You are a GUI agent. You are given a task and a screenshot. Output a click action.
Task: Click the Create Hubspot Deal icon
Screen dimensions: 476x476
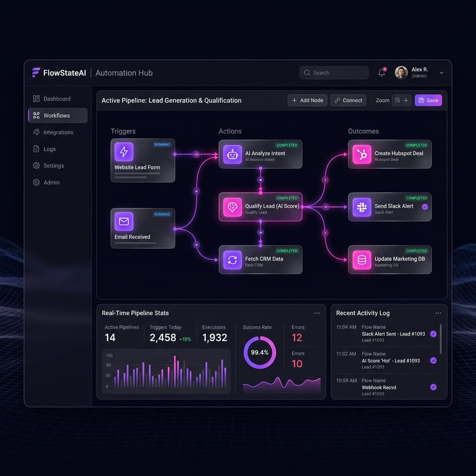click(362, 154)
